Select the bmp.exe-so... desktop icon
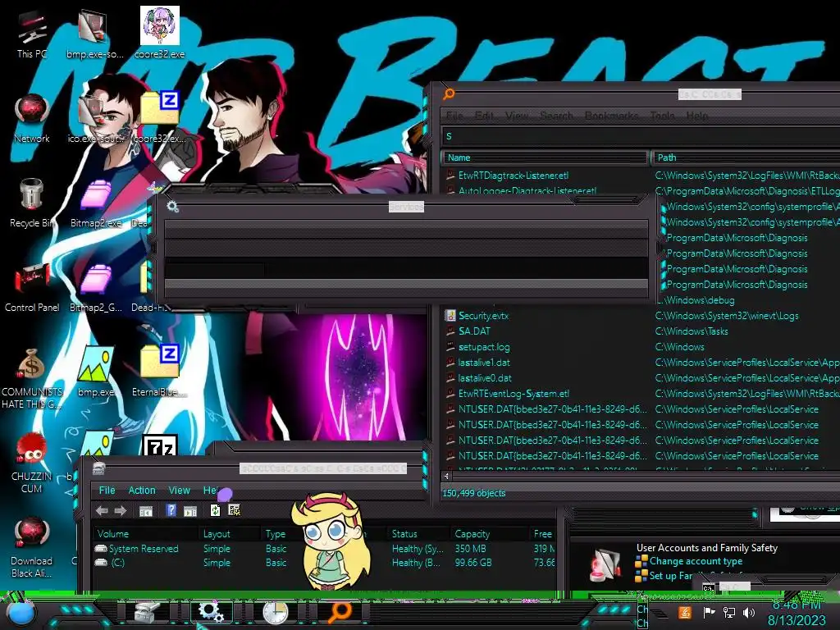840x630 pixels. 95,34
